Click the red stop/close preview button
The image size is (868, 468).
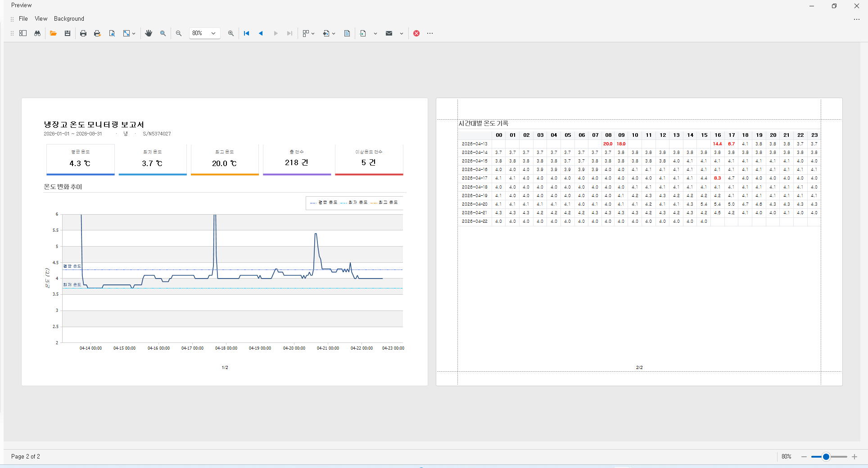point(416,33)
